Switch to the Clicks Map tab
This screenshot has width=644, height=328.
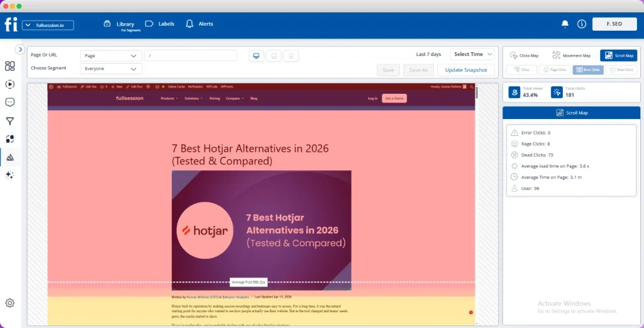(524, 55)
